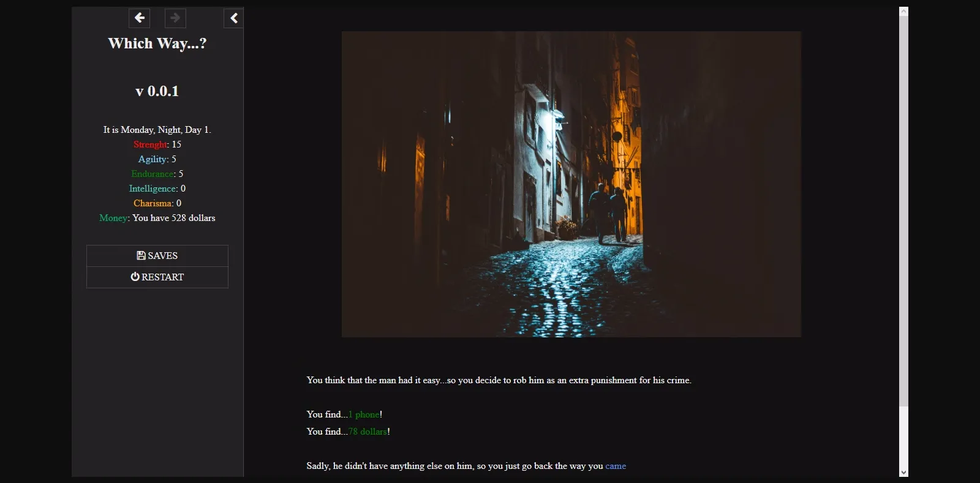Click the green "1 phone" text
Screen dimensions: 980x483
(x=364, y=414)
